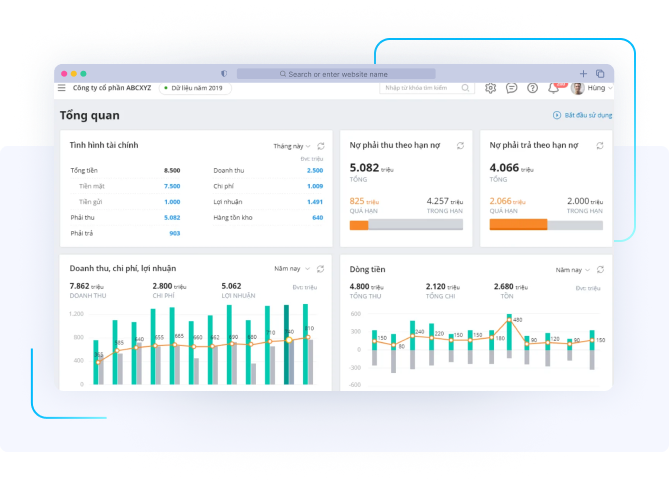
Task: Open the help question mark icon
Action: [532, 88]
